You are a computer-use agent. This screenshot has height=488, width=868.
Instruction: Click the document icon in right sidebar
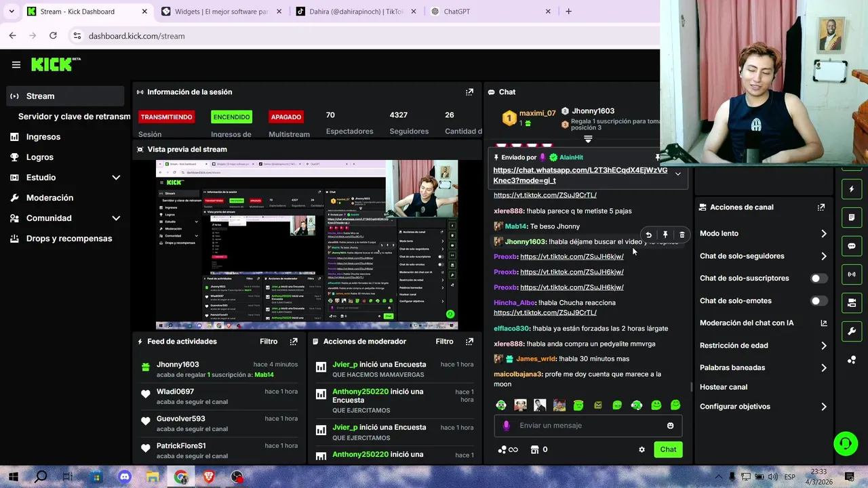pyautogui.click(x=852, y=218)
